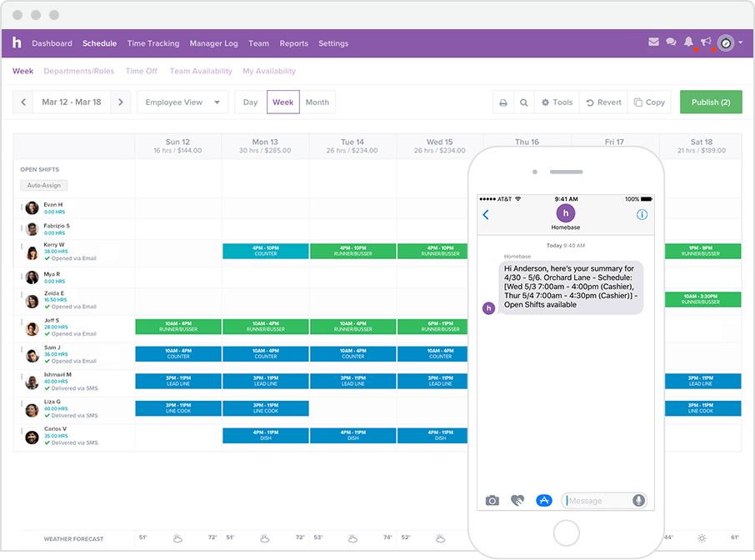
Task: Open the Employee View dropdown
Action: (182, 102)
